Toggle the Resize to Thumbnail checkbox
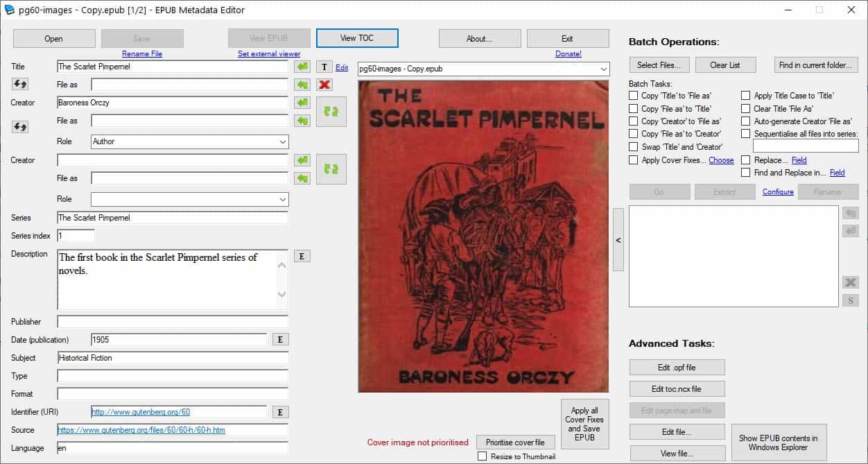This screenshot has height=464, width=868. click(482, 456)
